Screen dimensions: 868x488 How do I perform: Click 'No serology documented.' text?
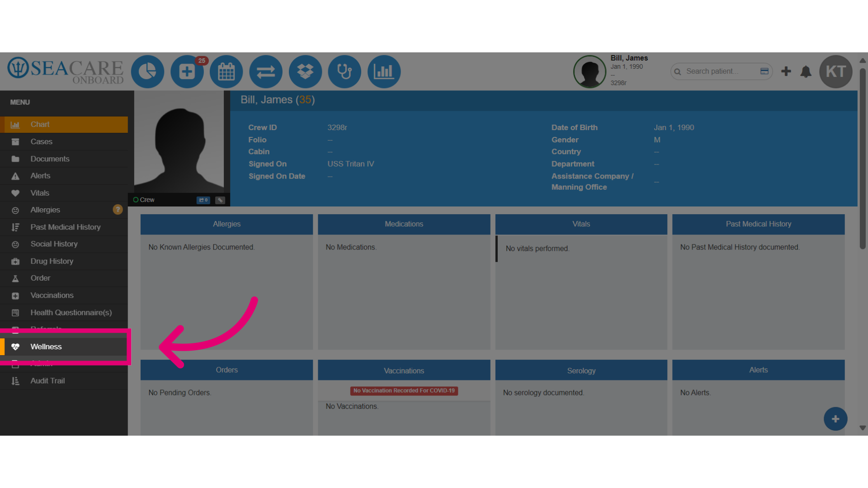pyautogui.click(x=543, y=393)
